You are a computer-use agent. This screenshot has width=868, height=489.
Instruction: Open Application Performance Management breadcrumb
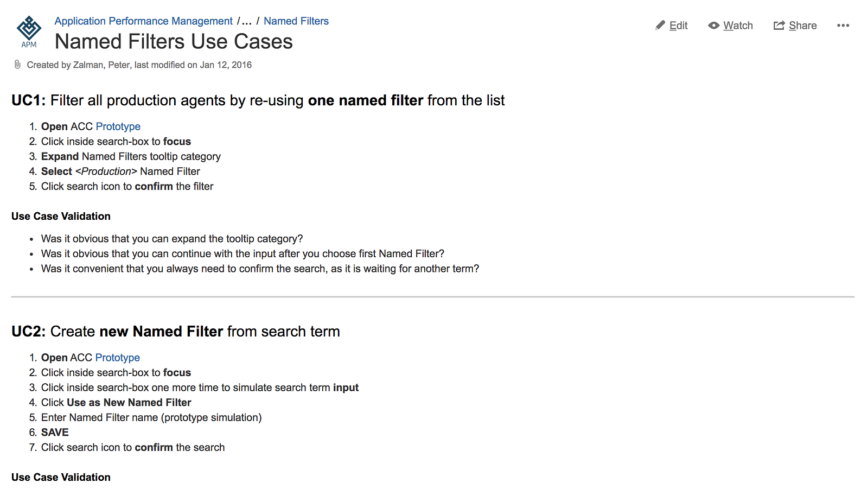[x=143, y=21]
